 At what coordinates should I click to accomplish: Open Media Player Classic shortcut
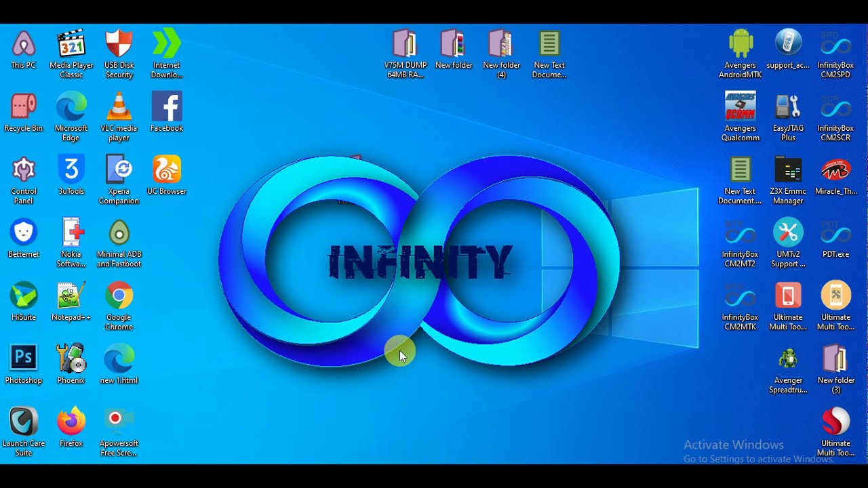point(71,54)
